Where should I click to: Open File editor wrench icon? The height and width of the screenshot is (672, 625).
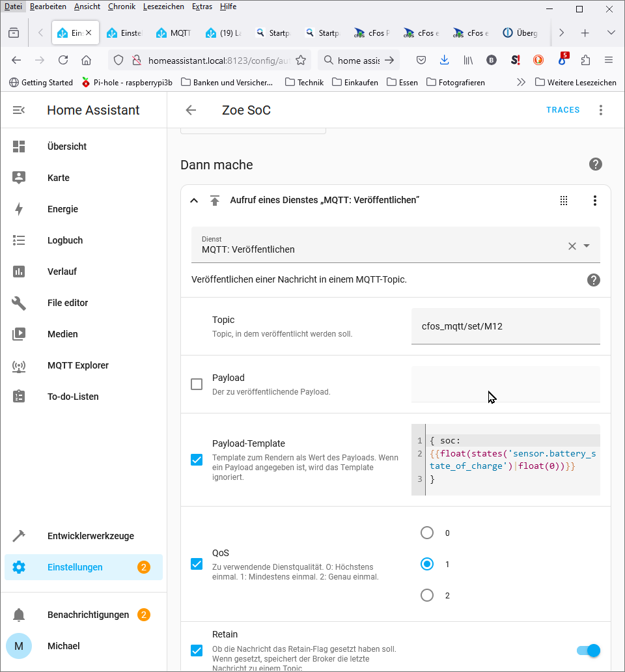pos(19,303)
